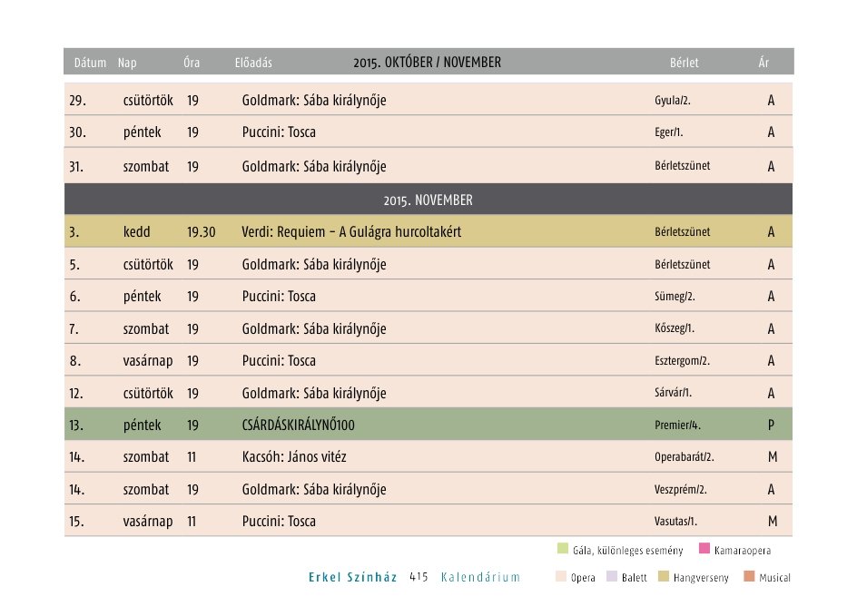
Task: Click Goldmark: Sába királynője on the 31st
Action: [x=314, y=167]
